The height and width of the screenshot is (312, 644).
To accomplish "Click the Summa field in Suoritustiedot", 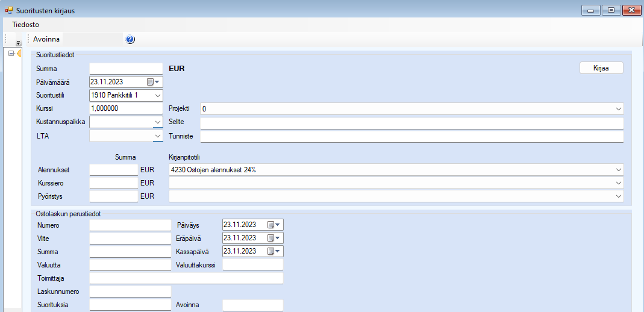I will pyautogui.click(x=126, y=69).
